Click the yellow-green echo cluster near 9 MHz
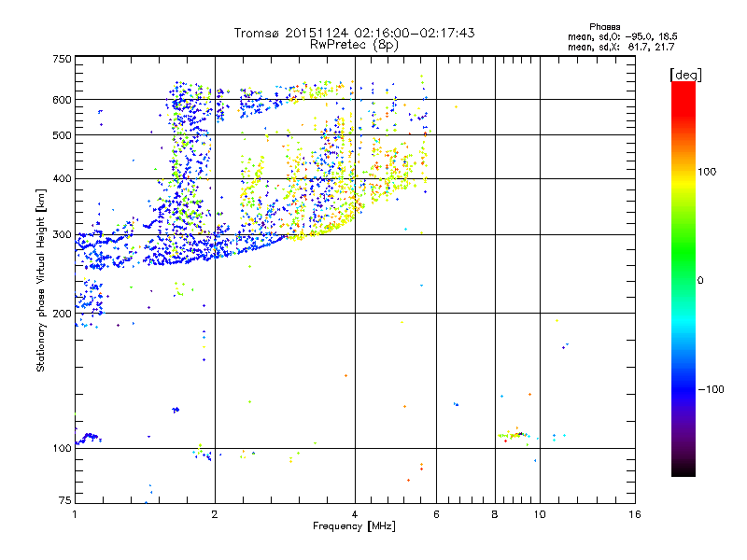Viewport: 747px width, 560px height. pos(514,435)
